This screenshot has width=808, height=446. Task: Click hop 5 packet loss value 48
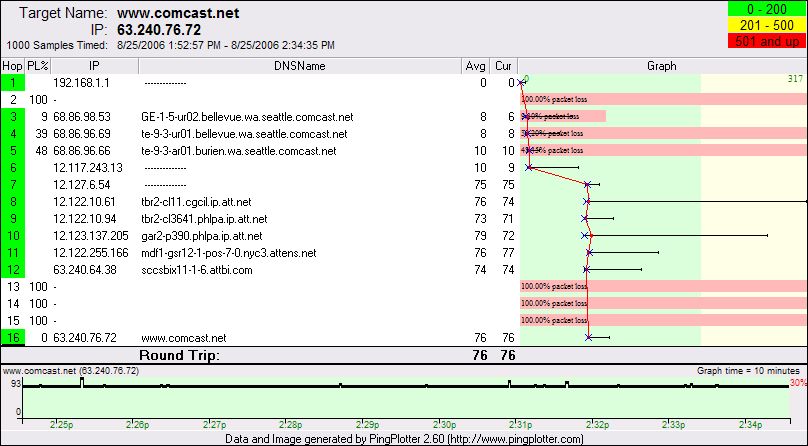click(x=41, y=151)
